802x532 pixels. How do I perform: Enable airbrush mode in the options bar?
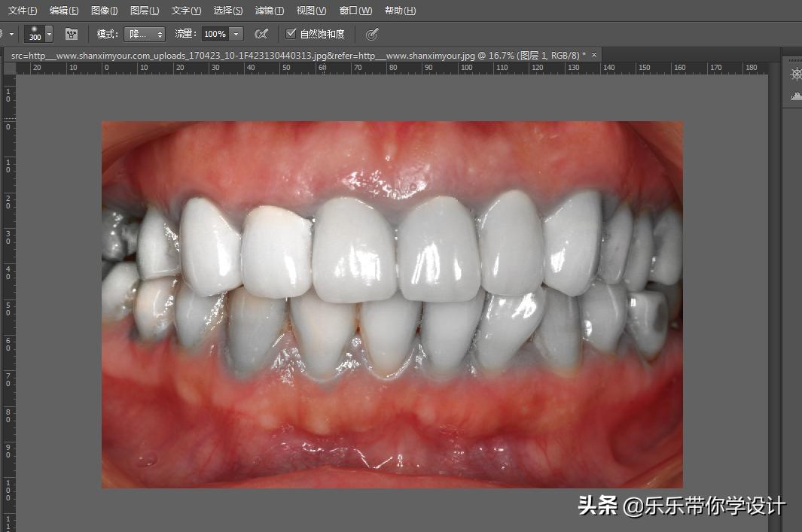click(x=262, y=33)
